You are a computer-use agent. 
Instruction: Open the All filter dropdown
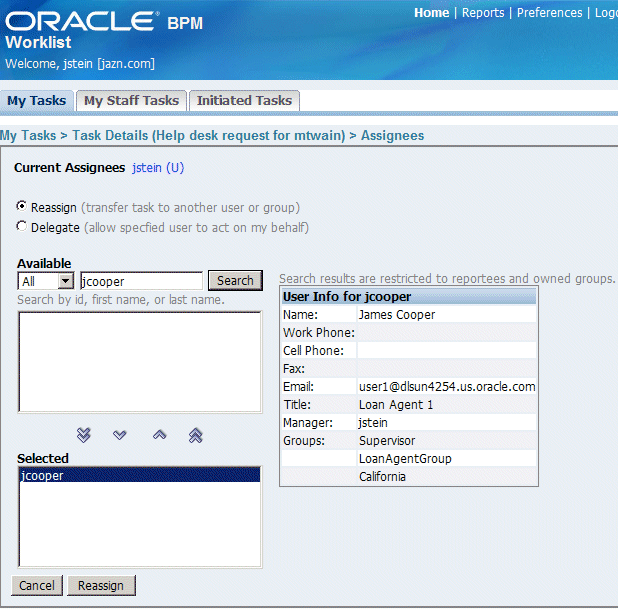pyautogui.click(x=46, y=281)
